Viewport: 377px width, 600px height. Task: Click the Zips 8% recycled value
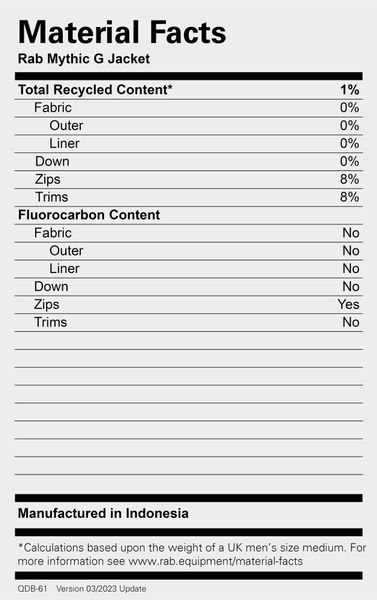point(349,179)
